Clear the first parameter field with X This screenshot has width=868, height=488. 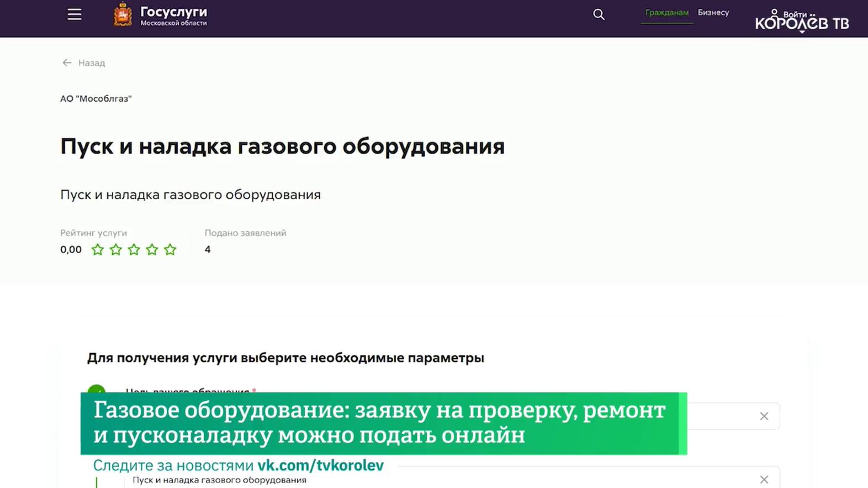click(764, 416)
